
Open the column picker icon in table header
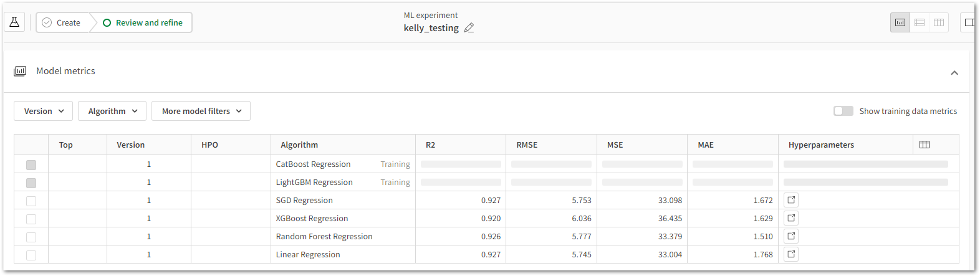(x=925, y=145)
